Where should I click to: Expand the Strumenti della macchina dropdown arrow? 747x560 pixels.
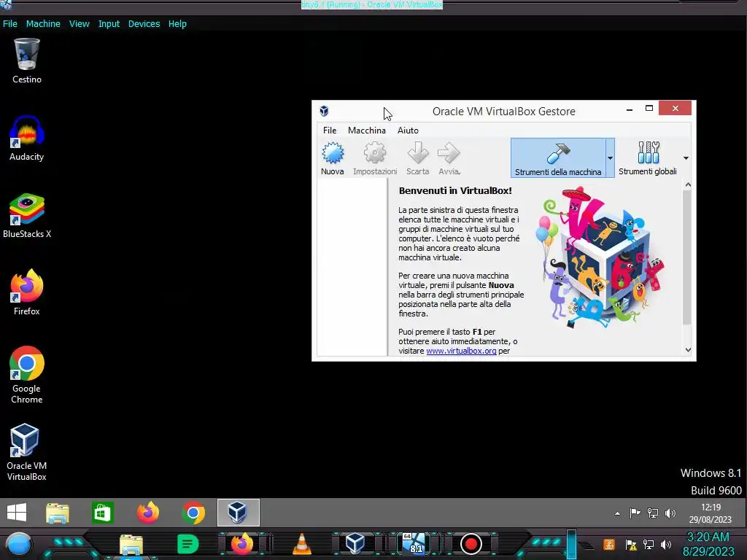click(611, 158)
